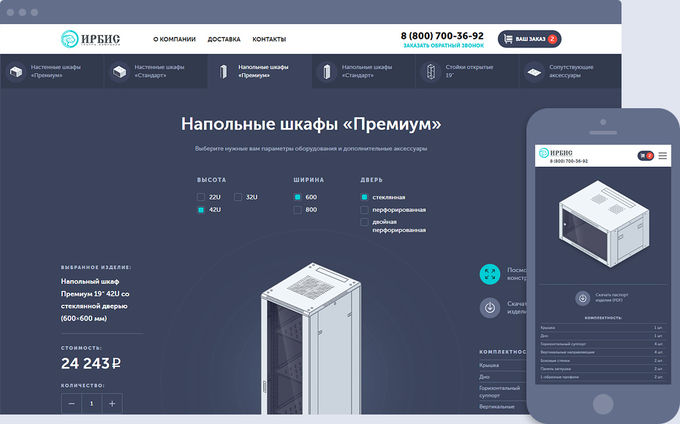Open the hamburger menu on mobile view
Viewport: 680px width, 424px height.
[662, 155]
